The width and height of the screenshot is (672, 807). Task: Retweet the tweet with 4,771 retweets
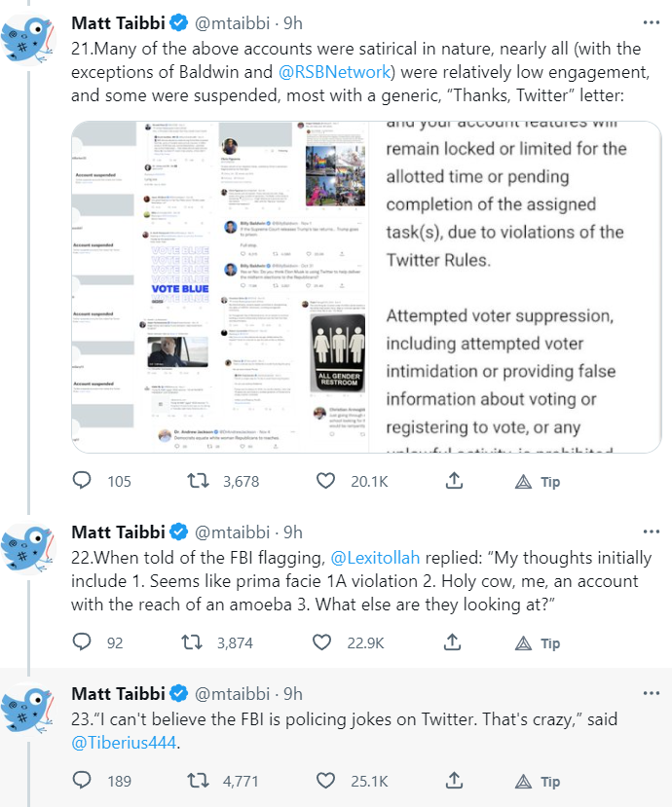pyautogui.click(x=196, y=781)
